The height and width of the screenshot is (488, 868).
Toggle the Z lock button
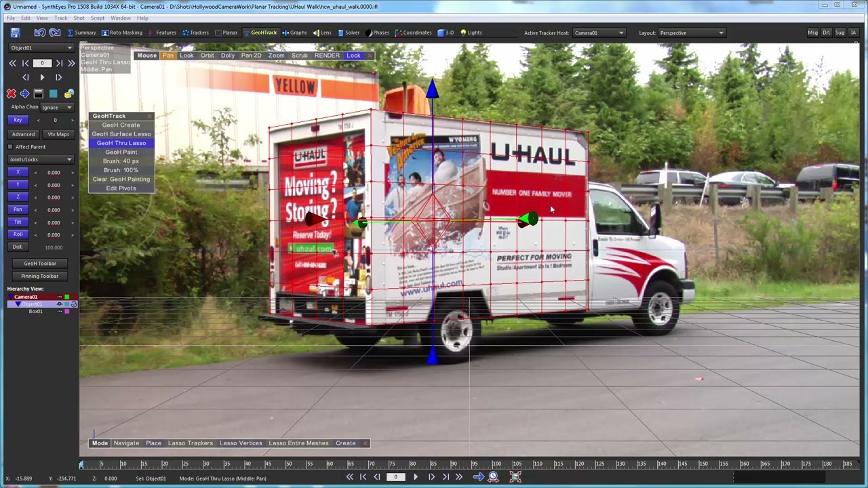tap(18, 197)
